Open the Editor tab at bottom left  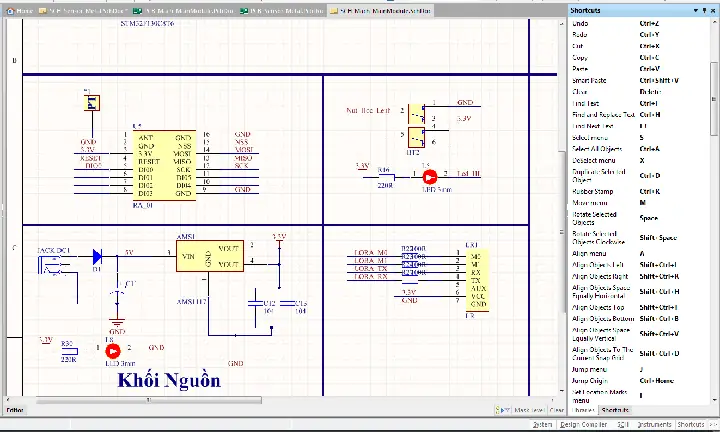click(x=15, y=410)
